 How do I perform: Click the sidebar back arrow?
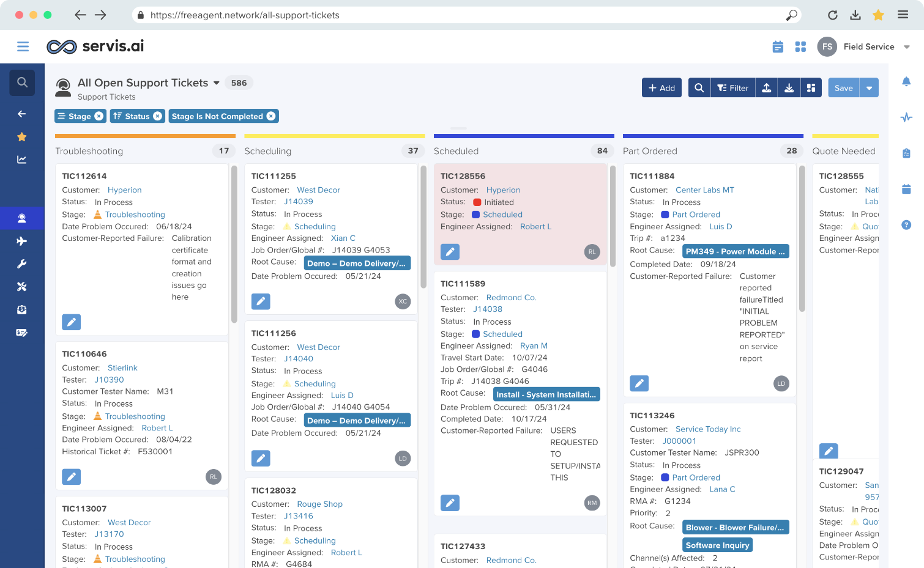[22, 114]
